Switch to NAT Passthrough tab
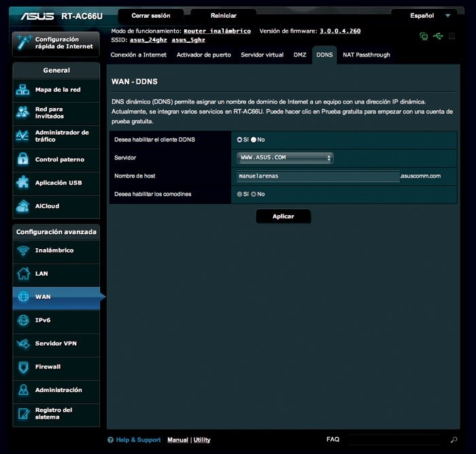The width and height of the screenshot is (476, 454). pos(367,54)
